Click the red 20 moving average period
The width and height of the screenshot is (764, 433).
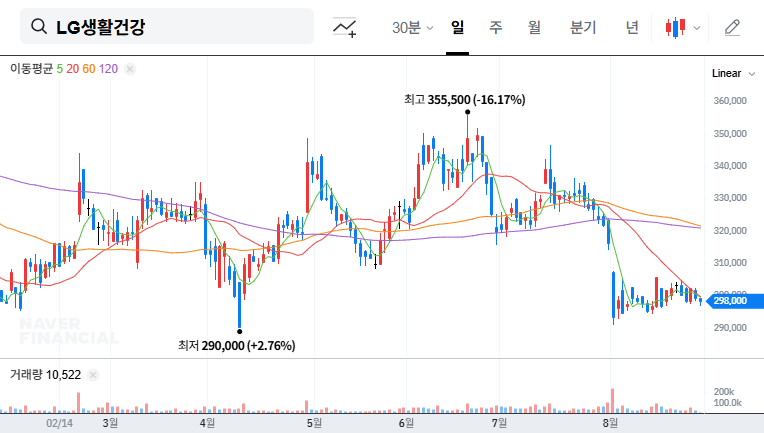coord(73,69)
